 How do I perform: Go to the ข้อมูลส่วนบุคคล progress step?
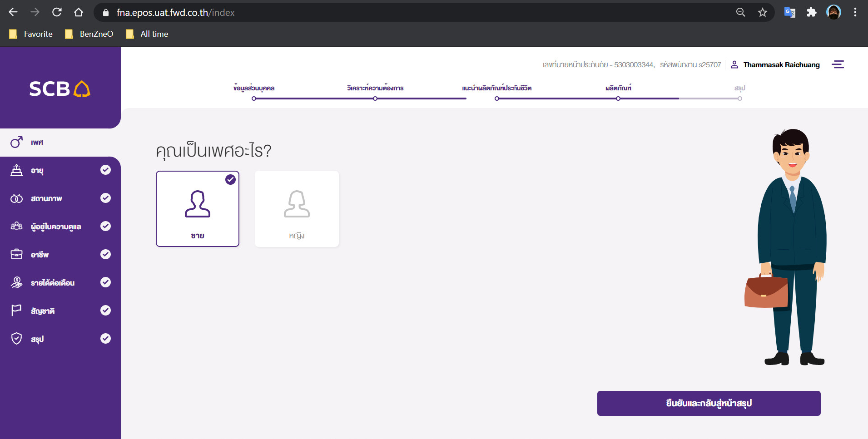tap(254, 88)
